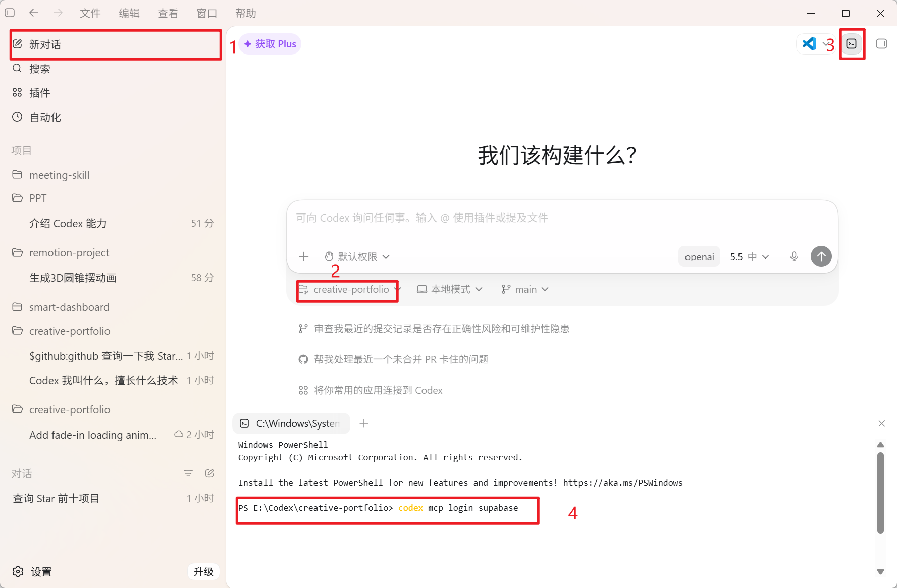Open the creative-portfolio project selector dropdown
Image resolution: width=897 pixels, height=588 pixels.
(x=349, y=290)
